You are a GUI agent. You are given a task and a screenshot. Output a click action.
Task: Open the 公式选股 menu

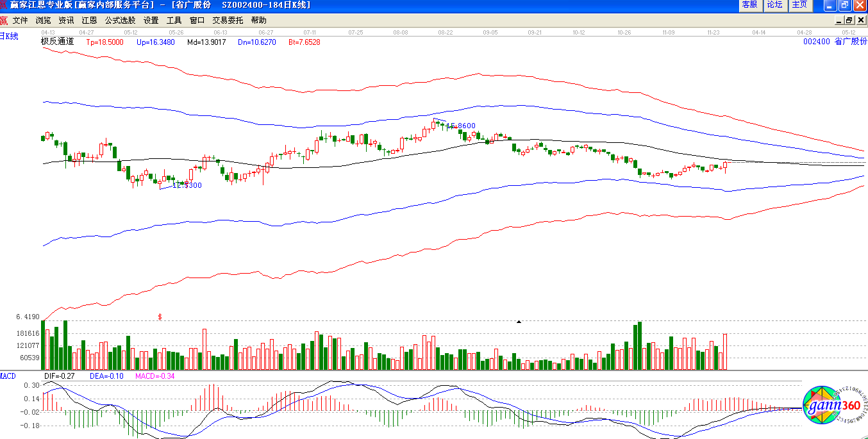click(x=121, y=21)
